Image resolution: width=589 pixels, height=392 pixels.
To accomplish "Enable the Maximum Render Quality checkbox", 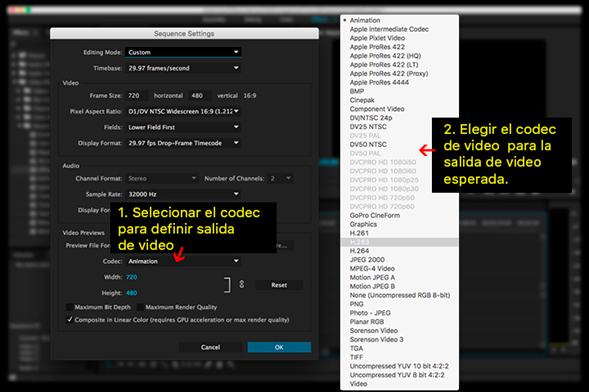I will (140, 307).
